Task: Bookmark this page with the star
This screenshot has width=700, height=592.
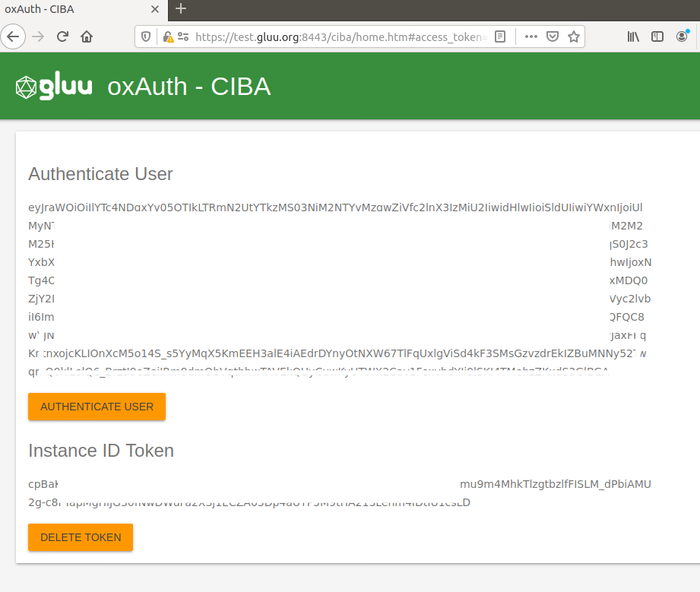Action: pyautogui.click(x=574, y=36)
